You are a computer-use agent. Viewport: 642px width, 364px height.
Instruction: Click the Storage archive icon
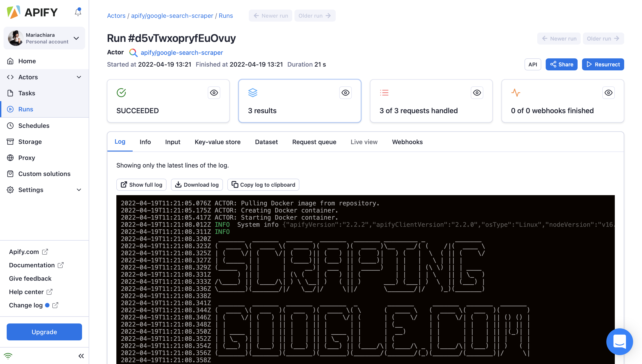pos(10,141)
